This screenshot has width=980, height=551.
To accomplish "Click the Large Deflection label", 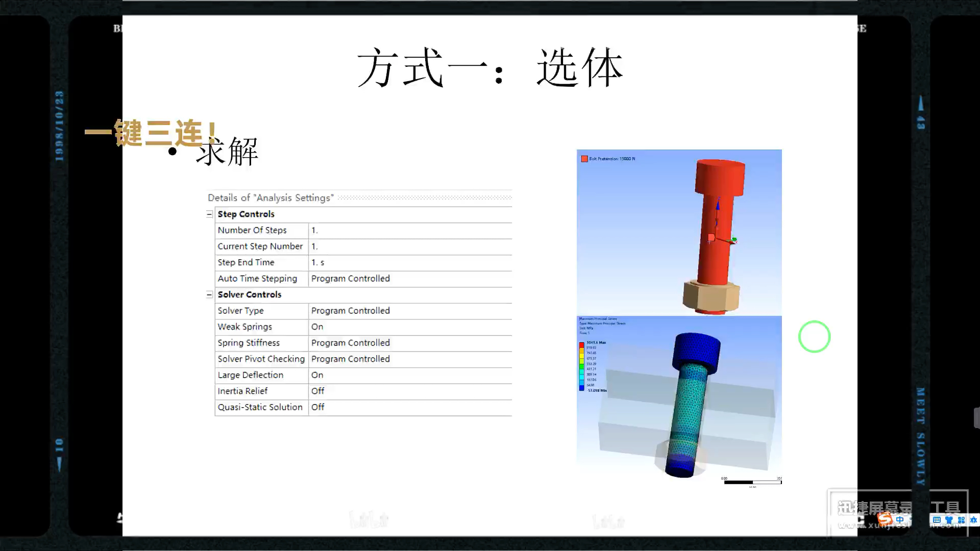I will pyautogui.click(x=251, y=375).
